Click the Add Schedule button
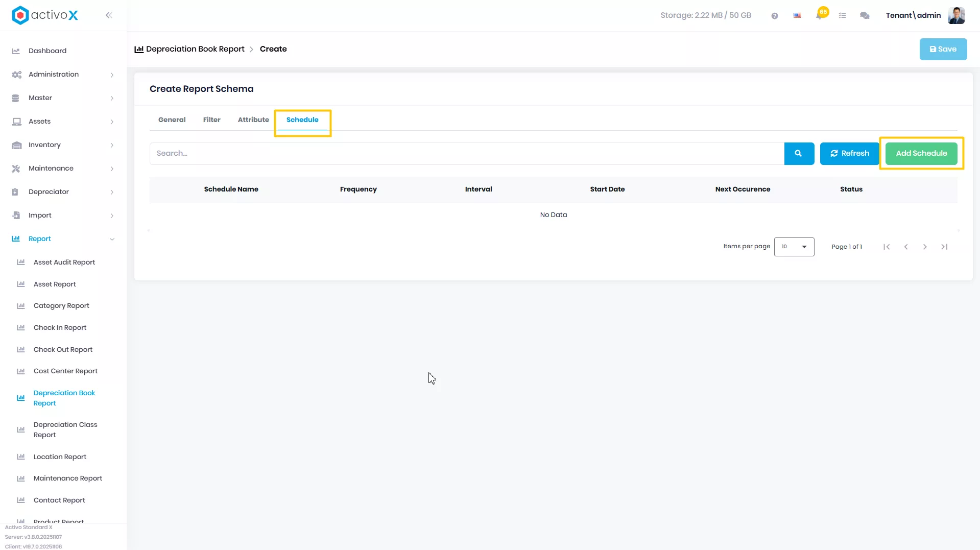Image resolution: width=980 pixels, height=550 pixels. (x=921, y=153)
